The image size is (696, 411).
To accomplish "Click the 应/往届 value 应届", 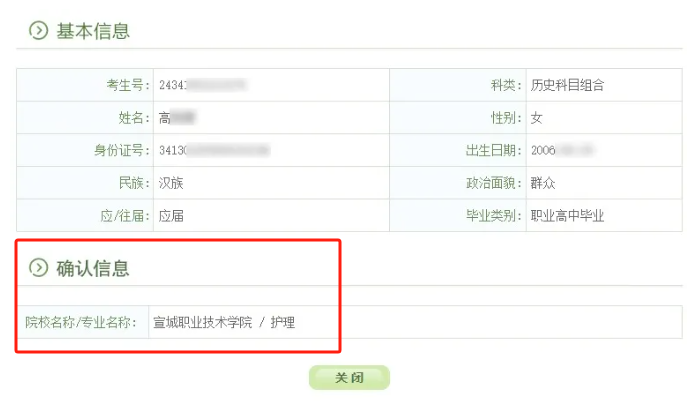I will (171, 216).
